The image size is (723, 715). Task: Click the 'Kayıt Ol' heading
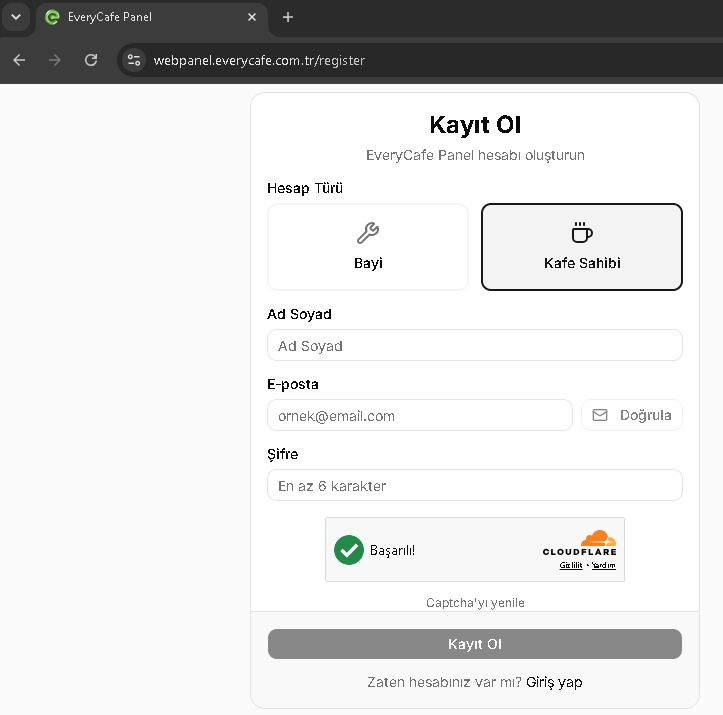coord(475,125)
